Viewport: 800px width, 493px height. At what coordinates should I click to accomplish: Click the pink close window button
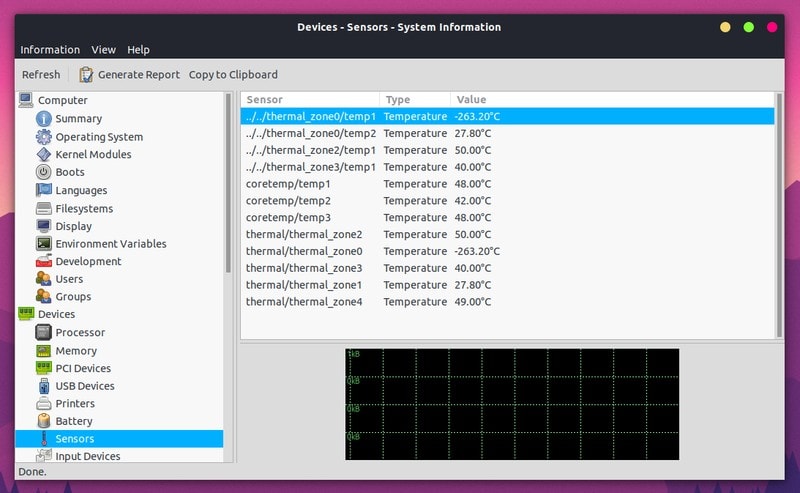click(772, 27)
